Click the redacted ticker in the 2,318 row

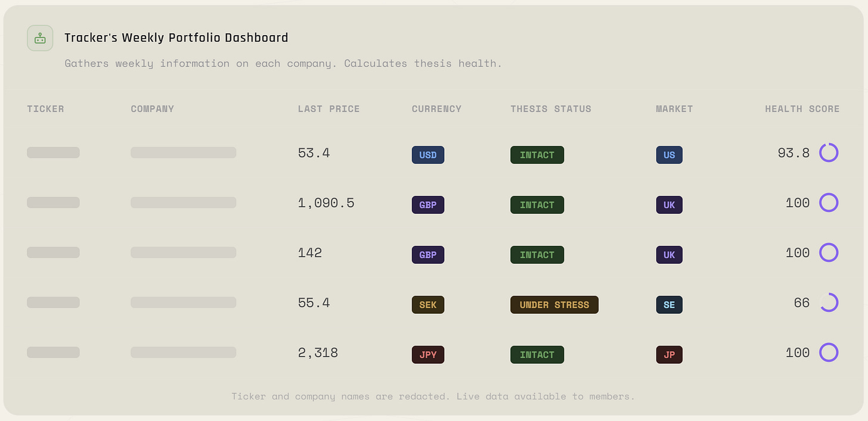coord(53,353)
